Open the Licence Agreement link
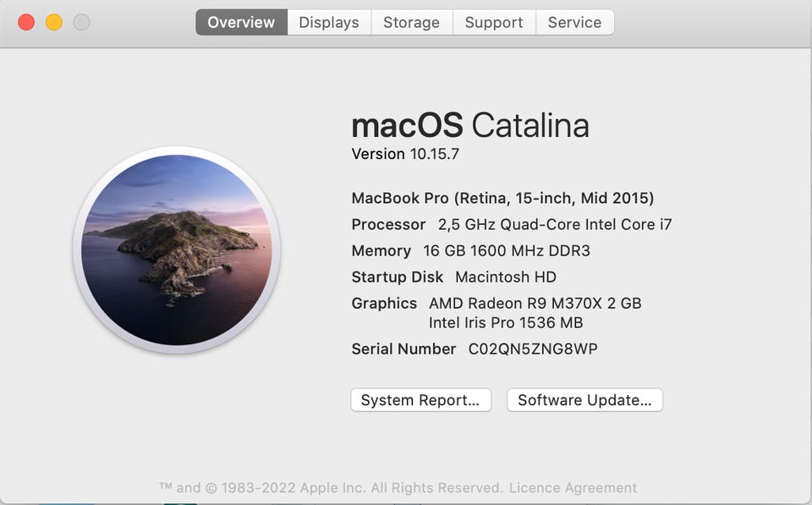Viewport: 812px width, 505px height. click(573, 488)
